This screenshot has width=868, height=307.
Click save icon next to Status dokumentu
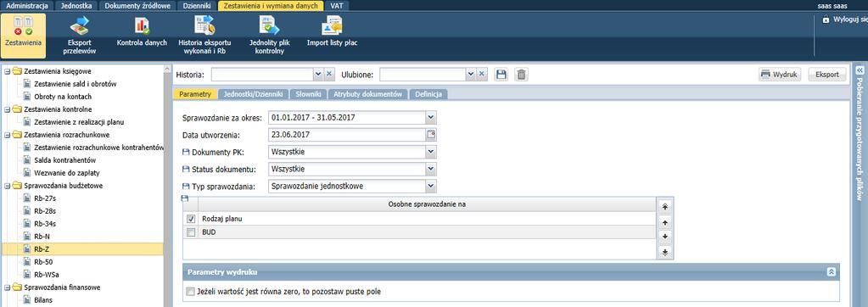(x=186, y=170)
